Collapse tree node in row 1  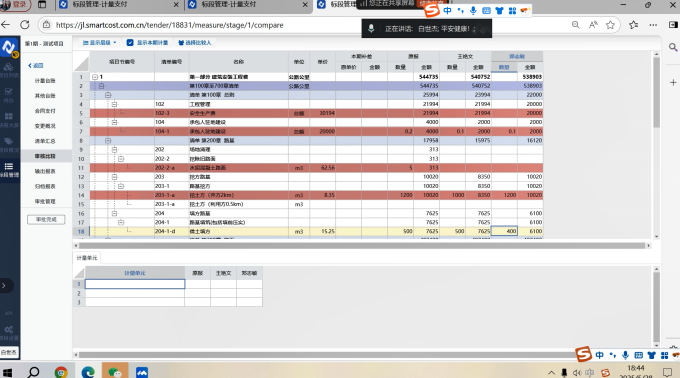[95, 77]
